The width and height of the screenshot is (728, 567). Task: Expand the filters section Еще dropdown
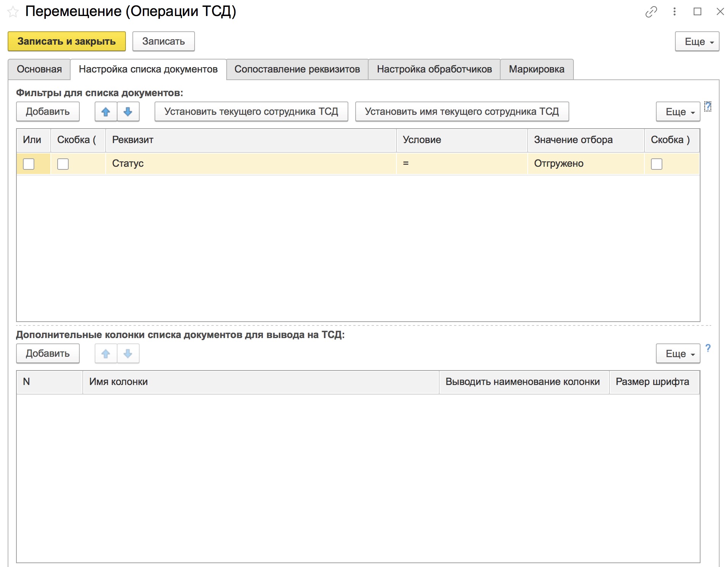point(678,112)
